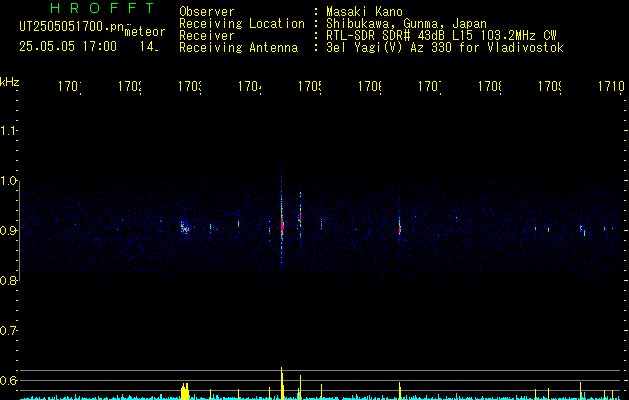Click the 0.6 frequency axis label
This screenshot has width=629, height=400.
click(x=9, y=380)
